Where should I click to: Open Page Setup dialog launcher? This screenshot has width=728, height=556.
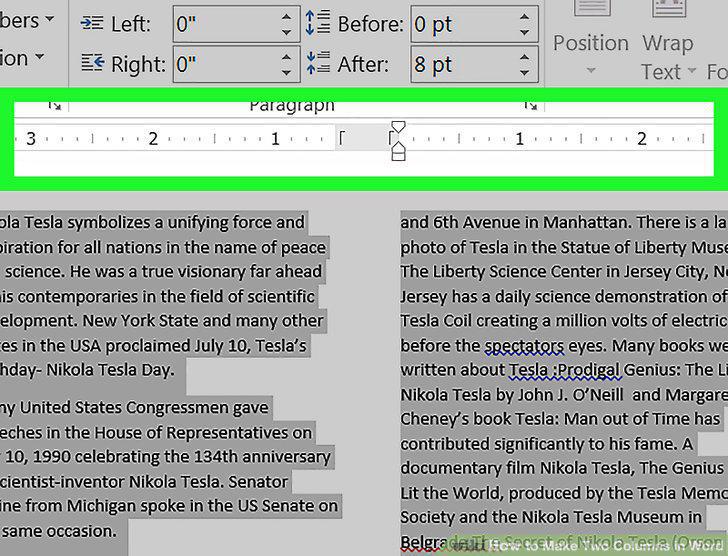pyautogui.click(x=55, y=106)
